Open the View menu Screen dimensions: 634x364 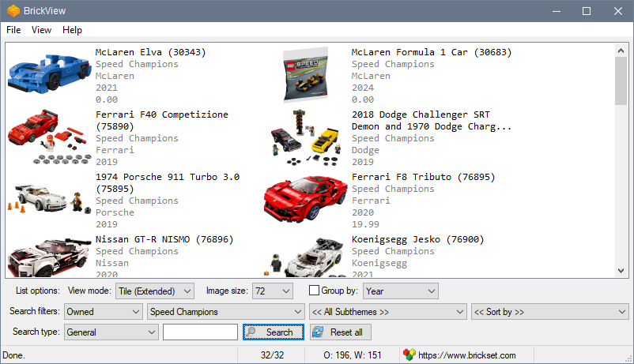41,30
